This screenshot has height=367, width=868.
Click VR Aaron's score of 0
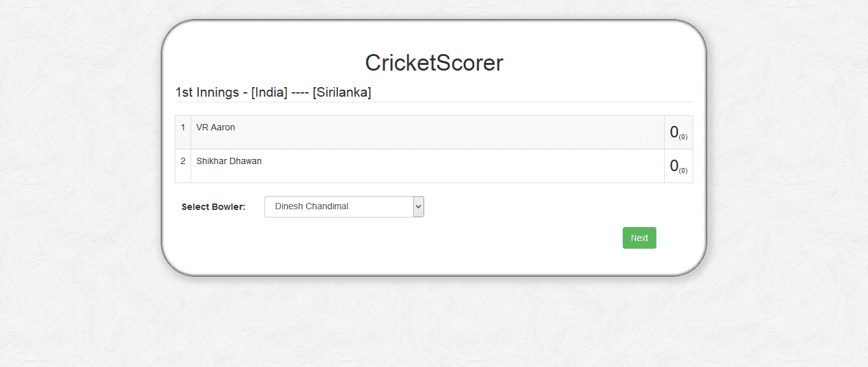click(679, 132)
